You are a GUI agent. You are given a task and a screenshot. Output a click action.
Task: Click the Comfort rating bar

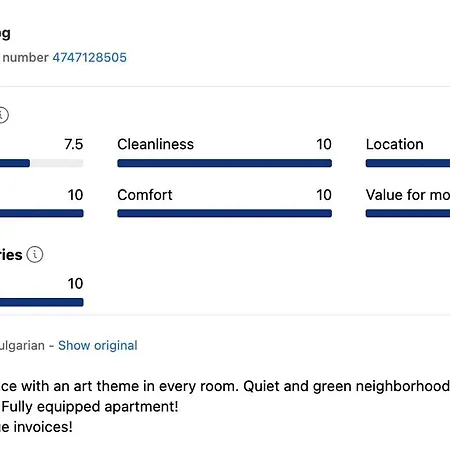pyautogui.click(x=224, y=213)
